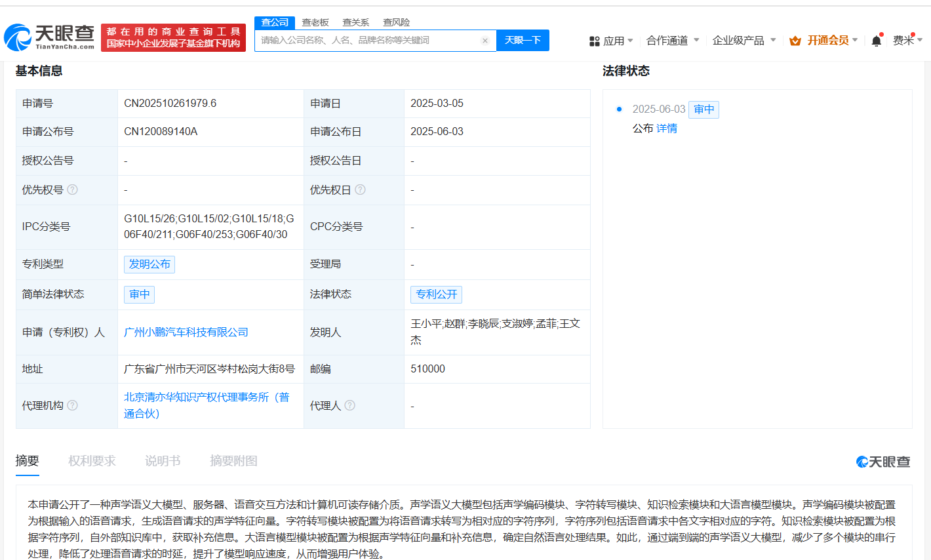Click the help icon next to 代理人
This screenshot has width=931, height=560.
tap(350, 405)
